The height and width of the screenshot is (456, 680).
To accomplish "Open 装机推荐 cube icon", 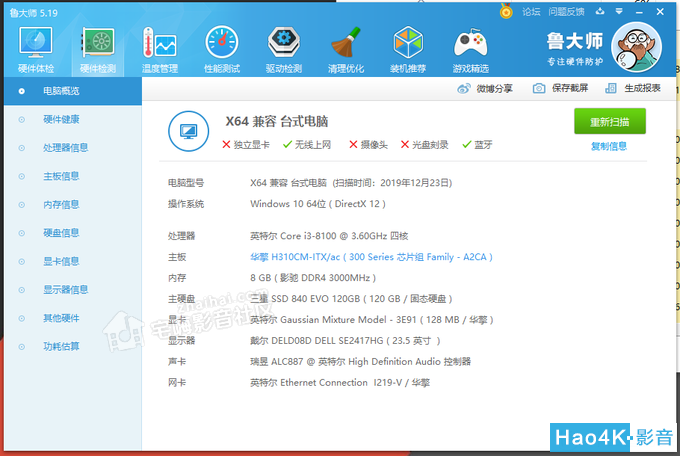I will pos(408,49).
